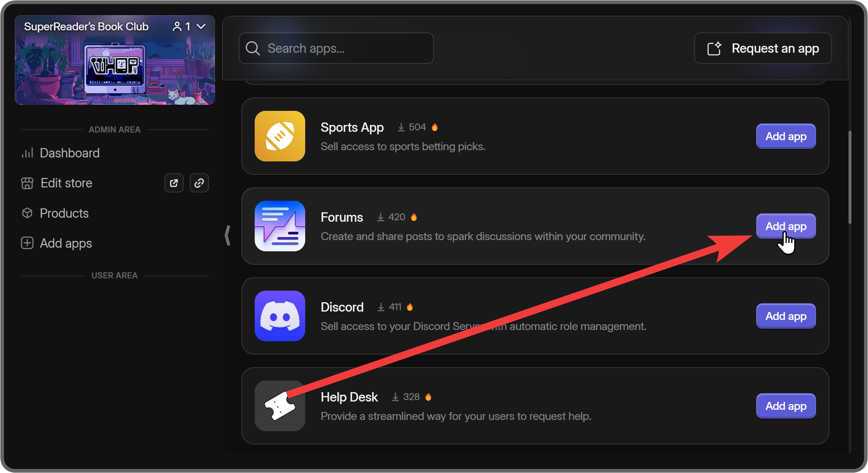This screenshot has width=868, height=473.
Task: Add the Forums app
Action: pos(785,227)
